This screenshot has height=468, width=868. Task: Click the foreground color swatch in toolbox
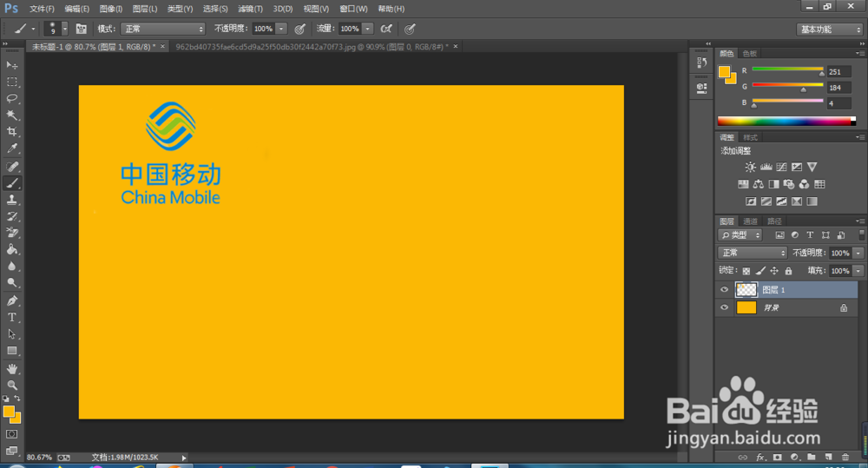tap(9, 412)
